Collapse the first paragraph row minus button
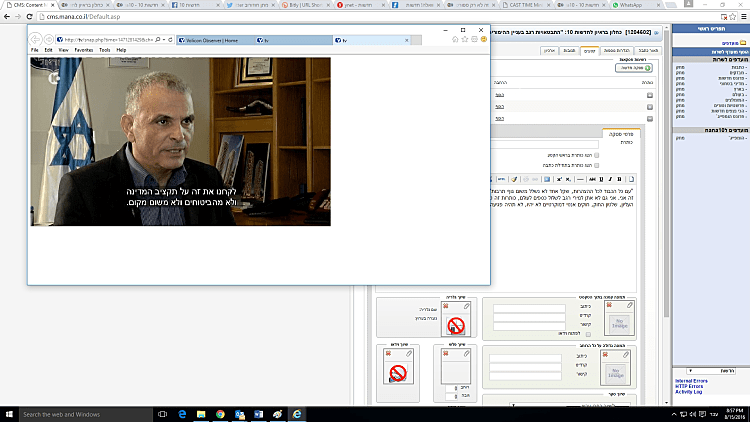 click(x=650, y=94)
